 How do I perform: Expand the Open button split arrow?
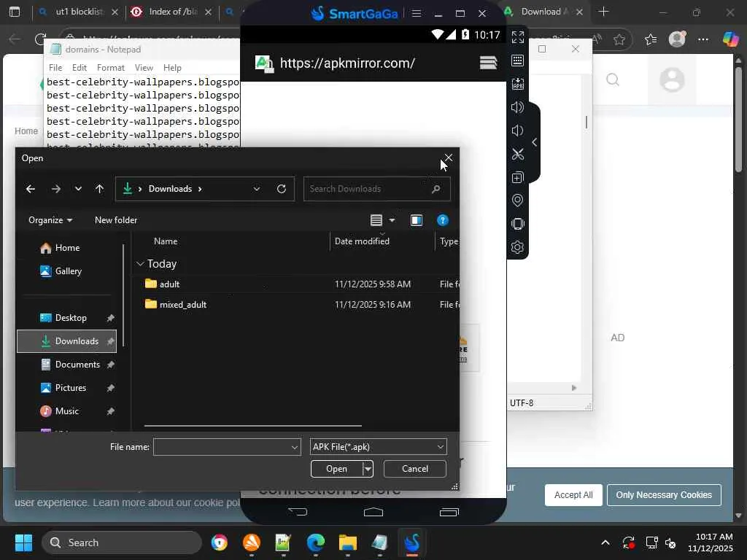click(368, 469)
